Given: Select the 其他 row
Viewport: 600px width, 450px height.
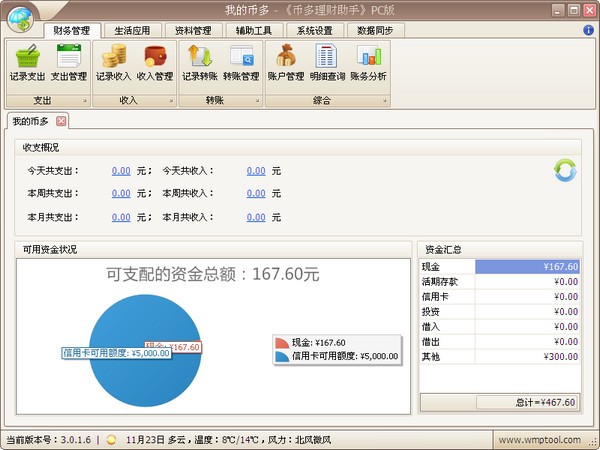Looking at the screenshot, I should (500, 357).
